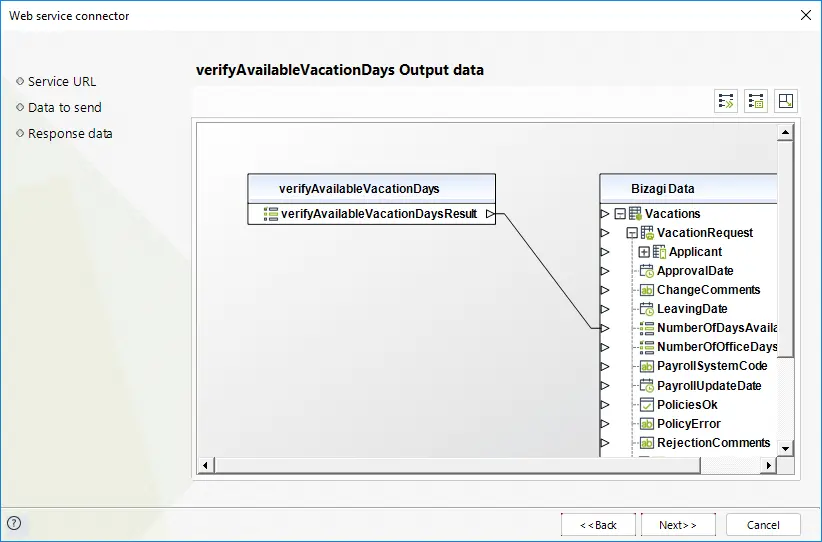Click the LeavingDate date icon
Image resolution: width=822 pixels, height=542 pixels.
(647, 309)
